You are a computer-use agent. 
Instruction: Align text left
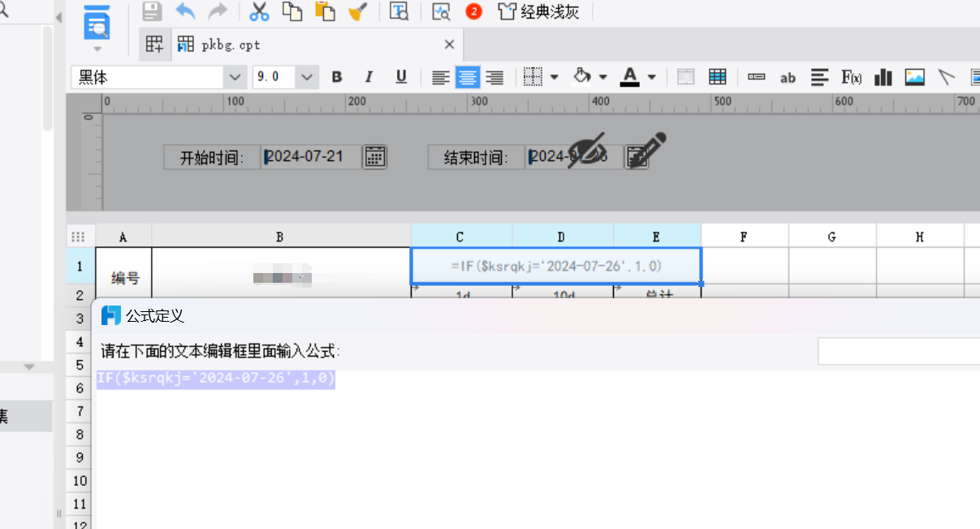click(440, 77)
